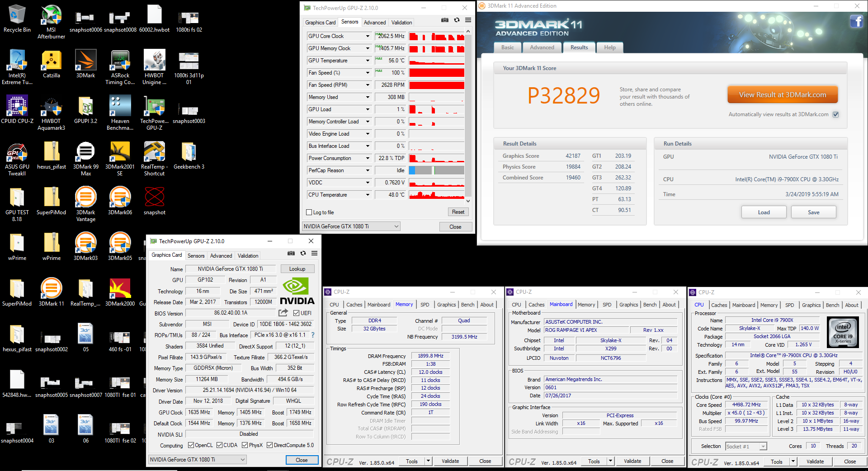868x471 pixels.
Task: Open GPU selector in Graphics Card window
Action: point(197,460)
